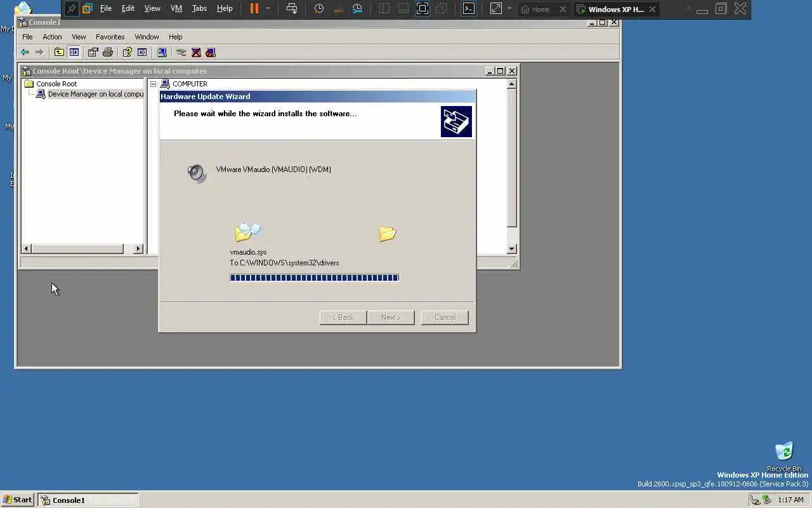Toggle the VMware thumbnail bar view
This screenshot has height=508, width=812.
(403, 9)
